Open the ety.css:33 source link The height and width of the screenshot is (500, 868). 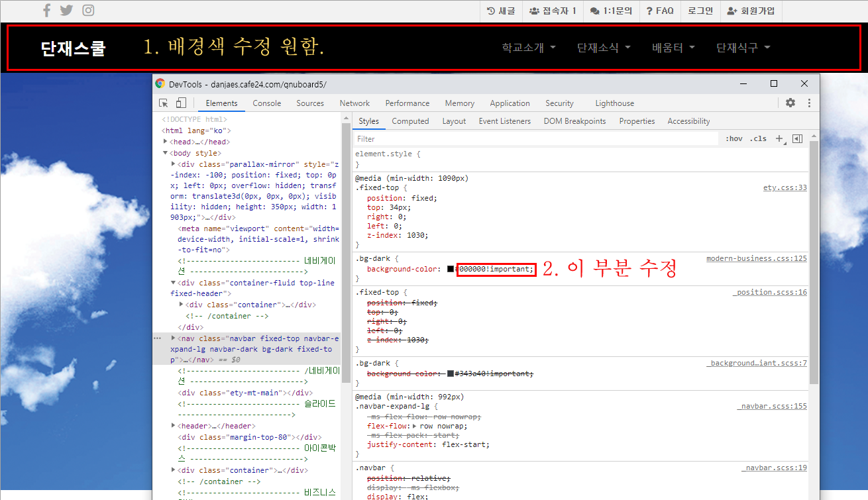(785, 187)
